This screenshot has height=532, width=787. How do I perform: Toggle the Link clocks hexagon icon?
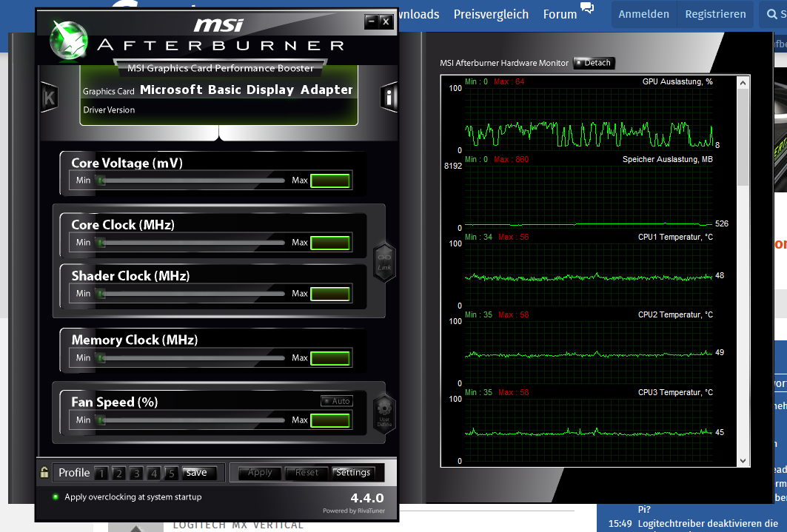[384, 262]
